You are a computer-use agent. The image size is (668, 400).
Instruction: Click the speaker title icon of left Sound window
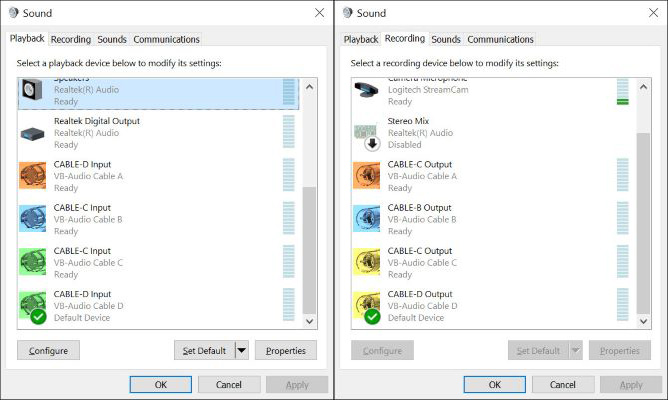pos(14,13)
